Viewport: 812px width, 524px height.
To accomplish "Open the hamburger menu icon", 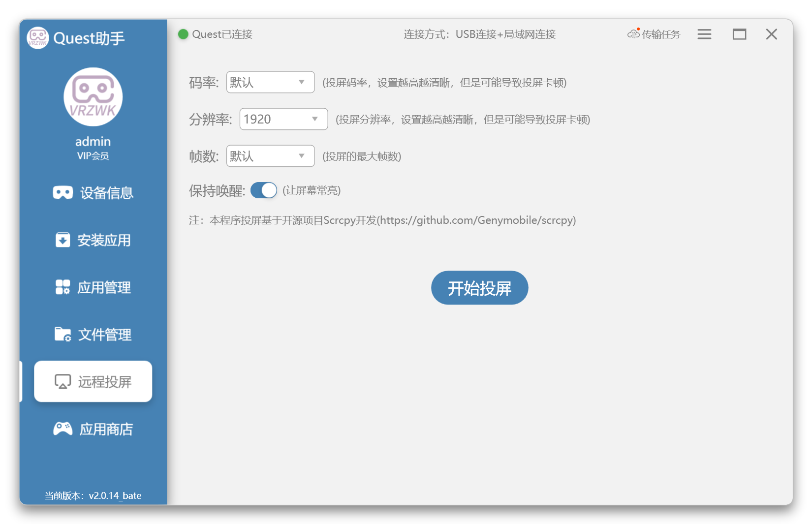I will coord(704,34).
